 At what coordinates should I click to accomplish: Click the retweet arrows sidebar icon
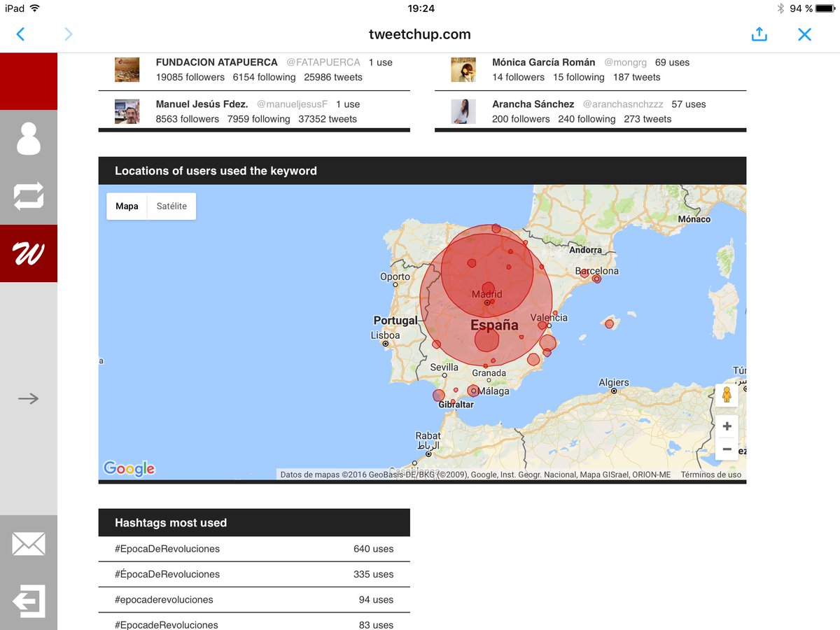29,196
